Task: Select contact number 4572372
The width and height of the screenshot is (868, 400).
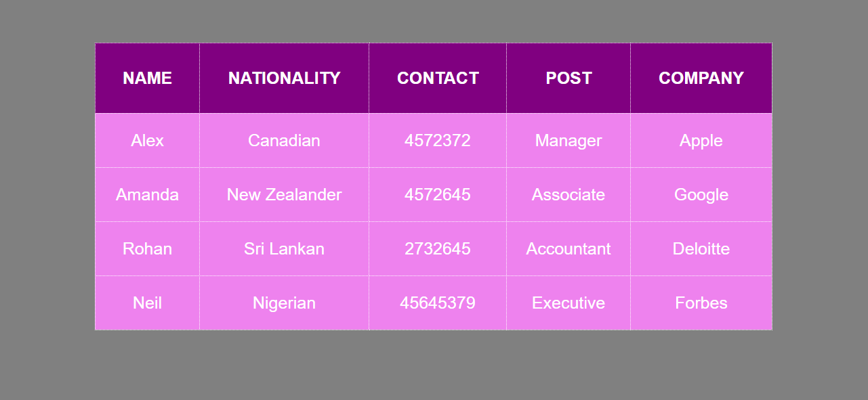Action: [x=438, y=140]
